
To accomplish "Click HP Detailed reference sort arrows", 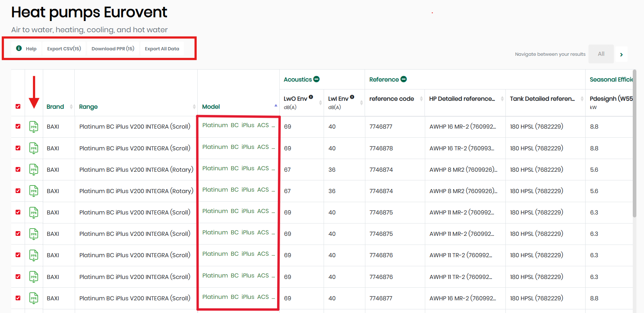I will [x=502, y=99].
